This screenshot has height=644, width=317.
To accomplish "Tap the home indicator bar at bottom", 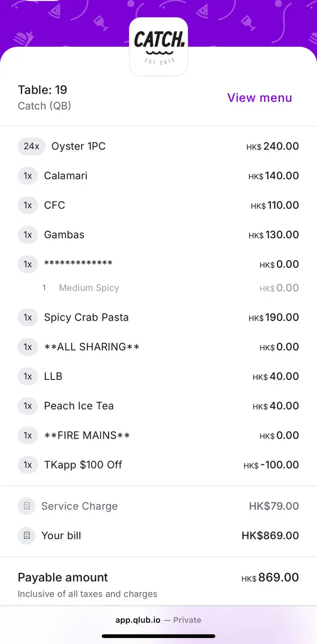I will (x=158, y=636).
